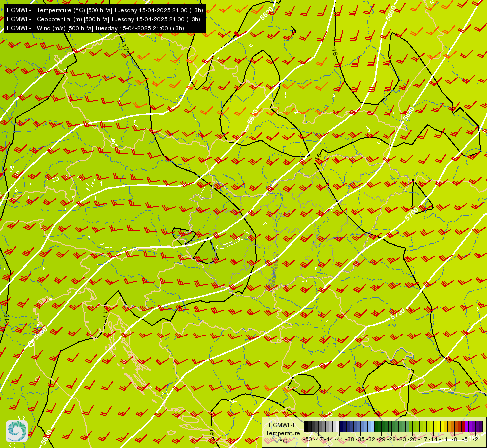Click the -47 tick value in the legend
This screenshot has width=487, height=448.
coord(319,439)
